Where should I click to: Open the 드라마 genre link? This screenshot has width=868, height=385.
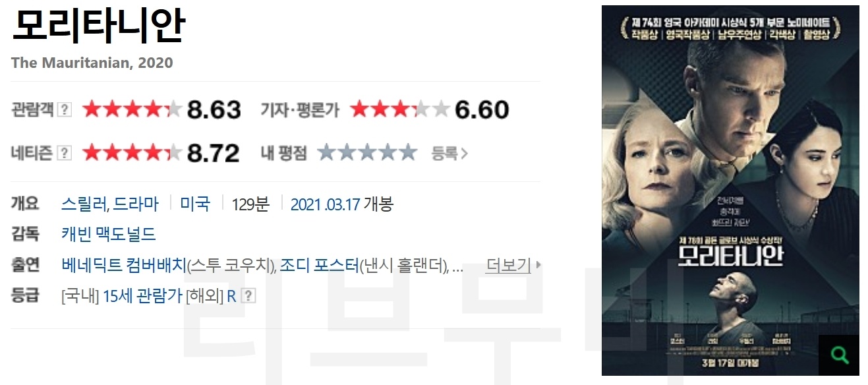click(136, 204)
